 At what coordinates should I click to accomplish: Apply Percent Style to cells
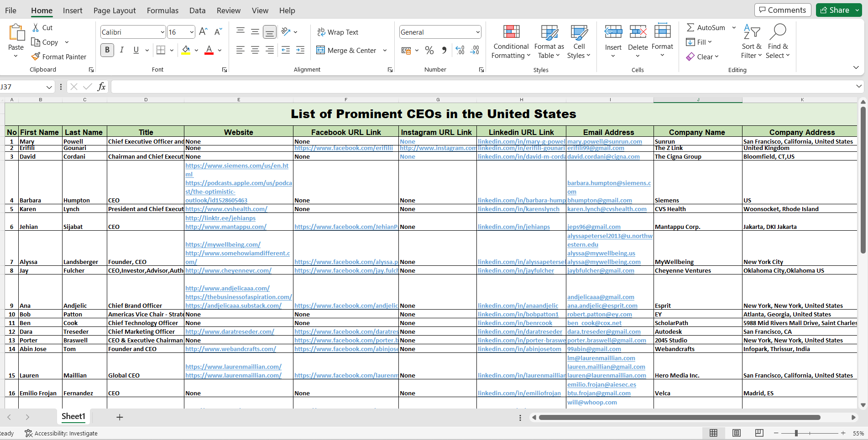tap(429, 50)
